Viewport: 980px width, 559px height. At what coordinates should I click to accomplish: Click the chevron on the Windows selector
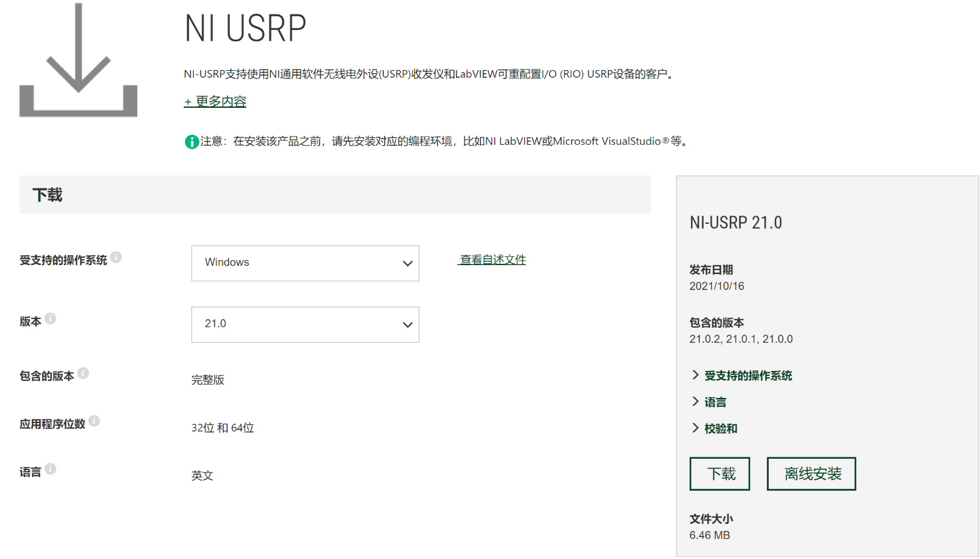point(408,263)
